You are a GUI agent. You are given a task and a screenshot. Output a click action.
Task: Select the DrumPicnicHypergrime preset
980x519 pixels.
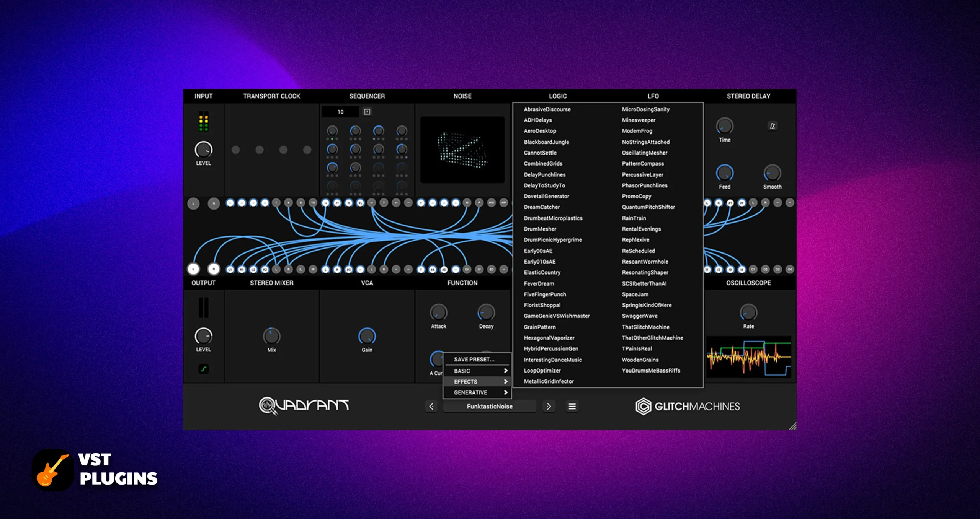pos(553,240)
